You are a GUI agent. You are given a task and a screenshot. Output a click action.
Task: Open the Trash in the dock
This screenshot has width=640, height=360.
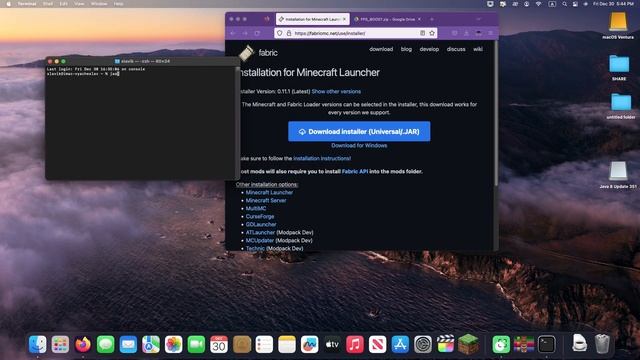click(602, 344)
